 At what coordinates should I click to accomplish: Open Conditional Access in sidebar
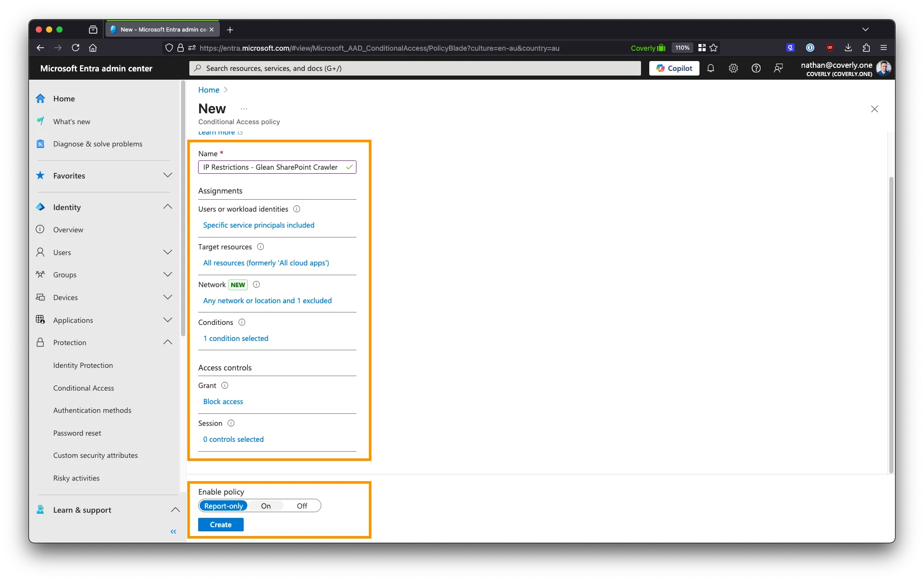coord(84,388)
